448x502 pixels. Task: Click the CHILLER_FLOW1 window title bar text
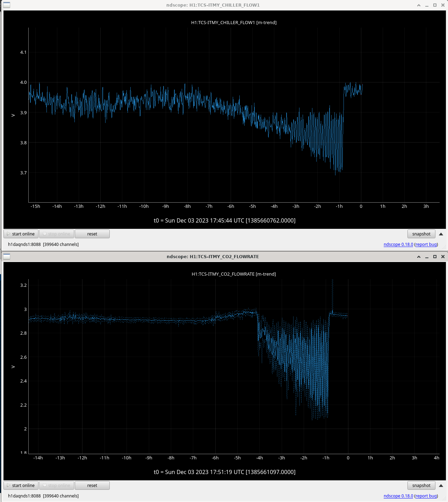pyautogui.click(x=213, y=5)
